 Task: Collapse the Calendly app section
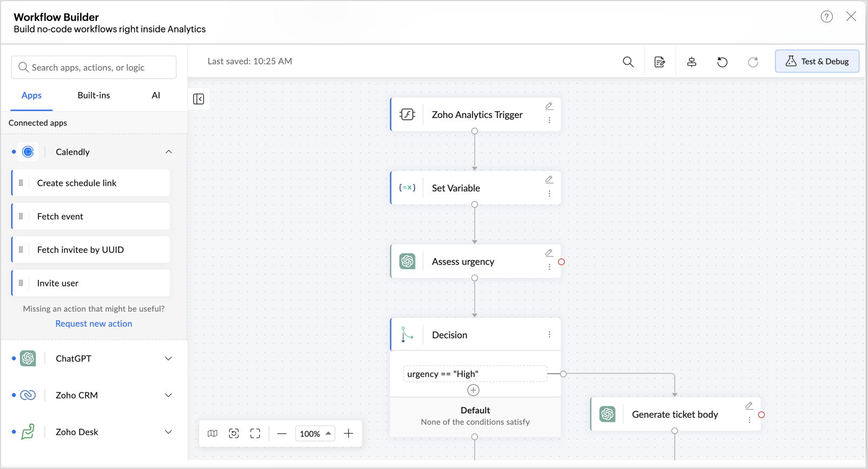168,152
